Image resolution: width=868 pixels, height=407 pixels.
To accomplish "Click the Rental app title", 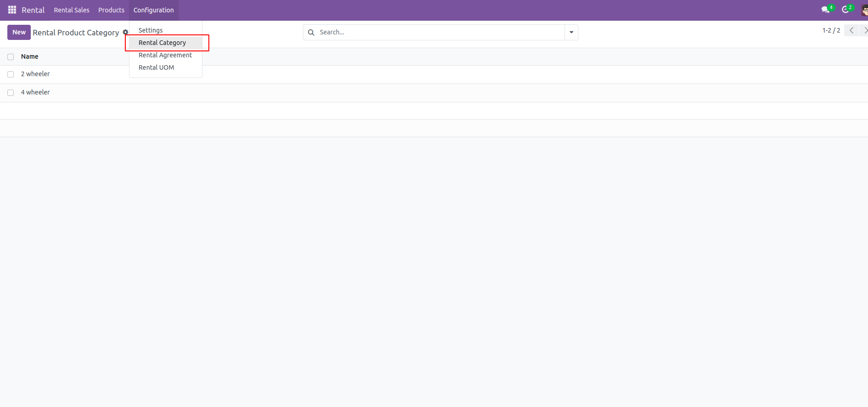I will pos(33,10).
